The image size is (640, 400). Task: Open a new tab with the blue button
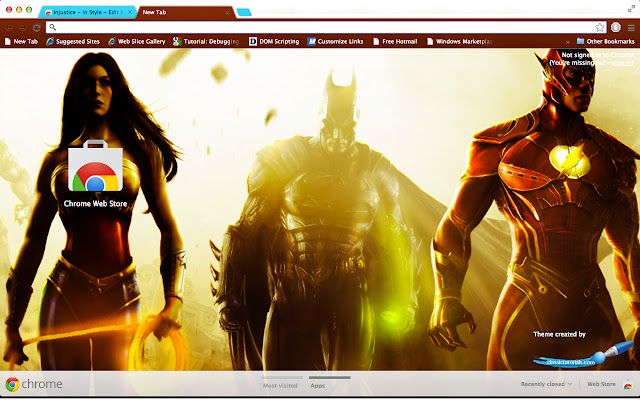pos(244,12)
